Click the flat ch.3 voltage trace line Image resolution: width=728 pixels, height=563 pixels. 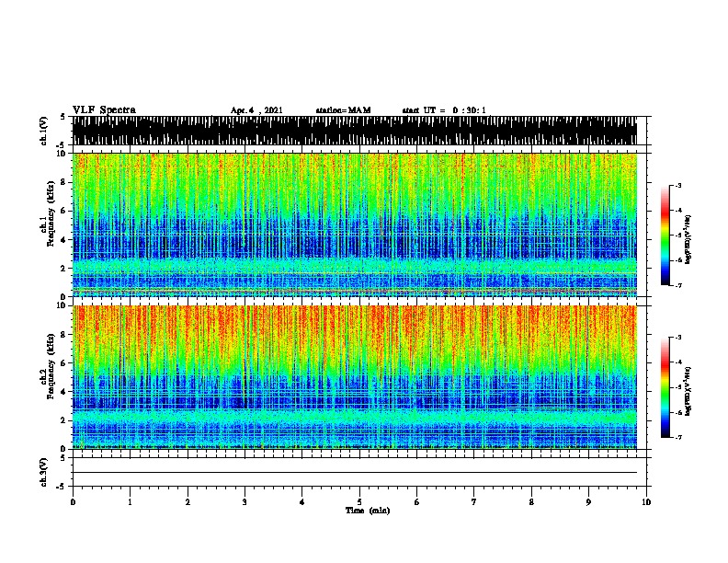click(355, 473)
